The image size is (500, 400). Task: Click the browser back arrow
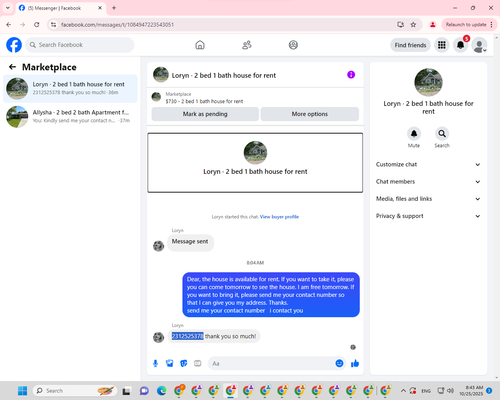coord(9,25)
